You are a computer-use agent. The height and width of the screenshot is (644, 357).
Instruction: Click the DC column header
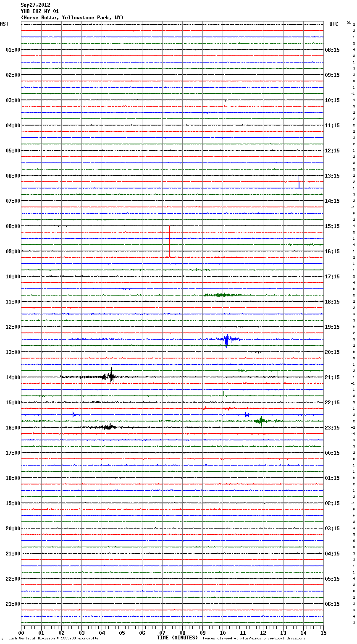(349, 23)
